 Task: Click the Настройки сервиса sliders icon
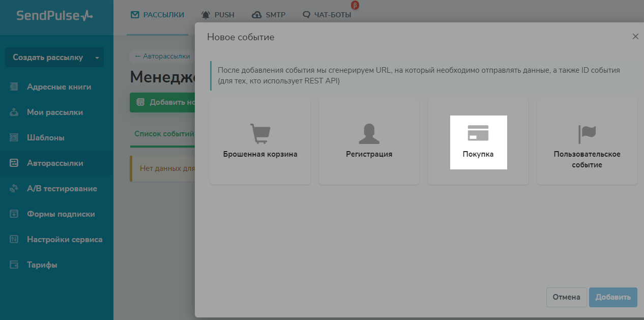coord(14,240)
